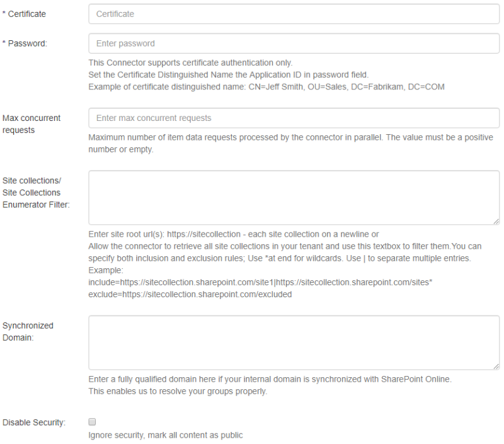Click the CN=Jeff Smith example line
The image size is (504, 444).
tap(266, 86)
